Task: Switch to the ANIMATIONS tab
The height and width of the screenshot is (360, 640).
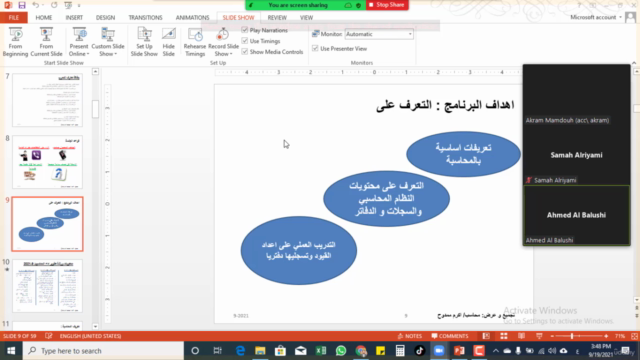Action: pos(192,18)
